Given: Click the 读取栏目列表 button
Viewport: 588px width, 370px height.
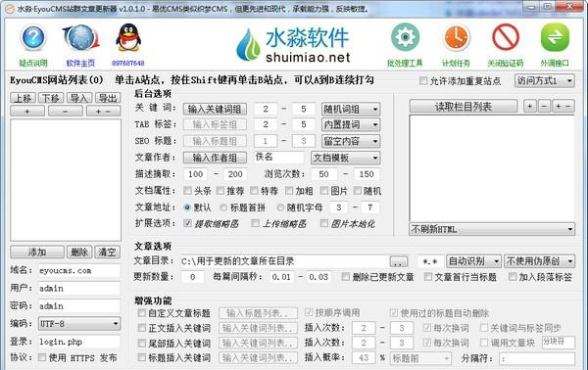Looking at the screenshot, I should (464, 107).
